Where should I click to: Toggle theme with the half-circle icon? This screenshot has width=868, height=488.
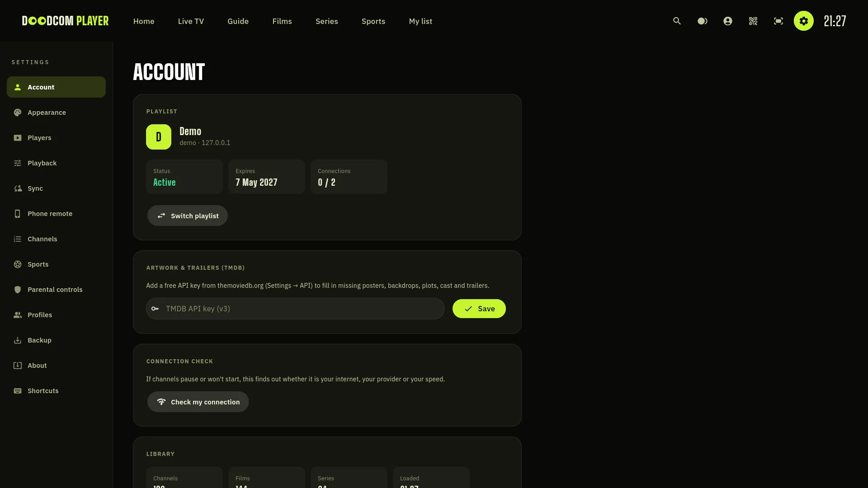702,21
